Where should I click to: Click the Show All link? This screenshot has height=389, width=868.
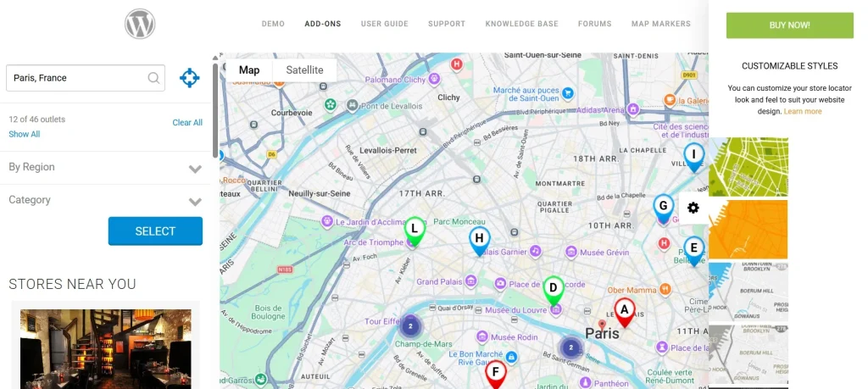(x=25, y=135)
